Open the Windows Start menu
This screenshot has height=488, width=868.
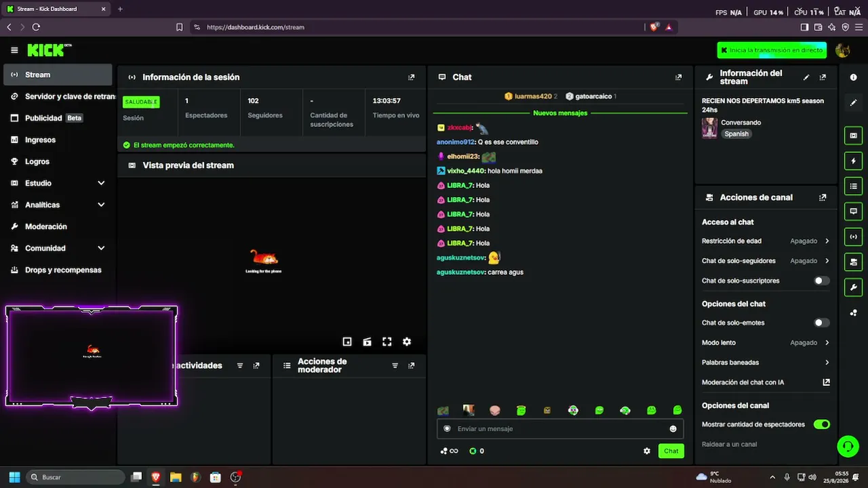(14, 477)
